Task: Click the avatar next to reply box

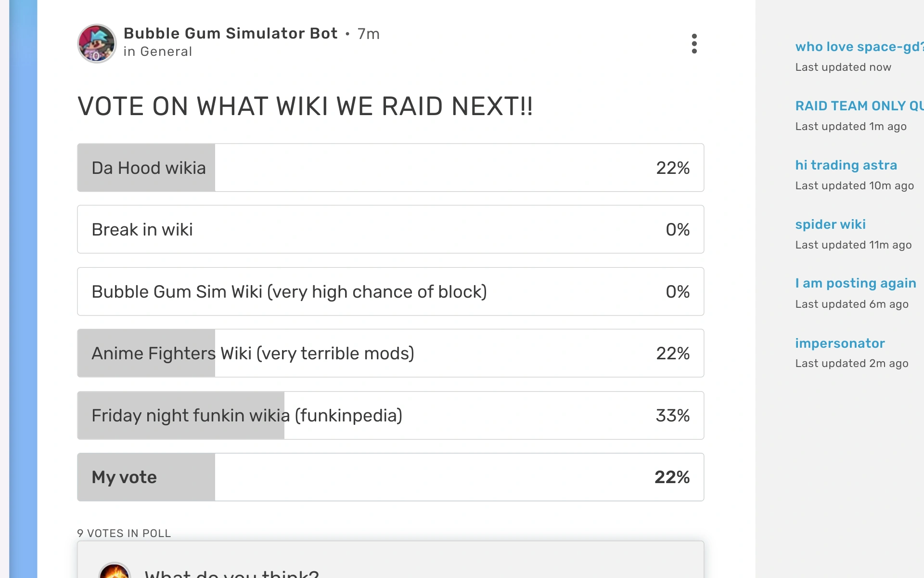Action: 115,573
